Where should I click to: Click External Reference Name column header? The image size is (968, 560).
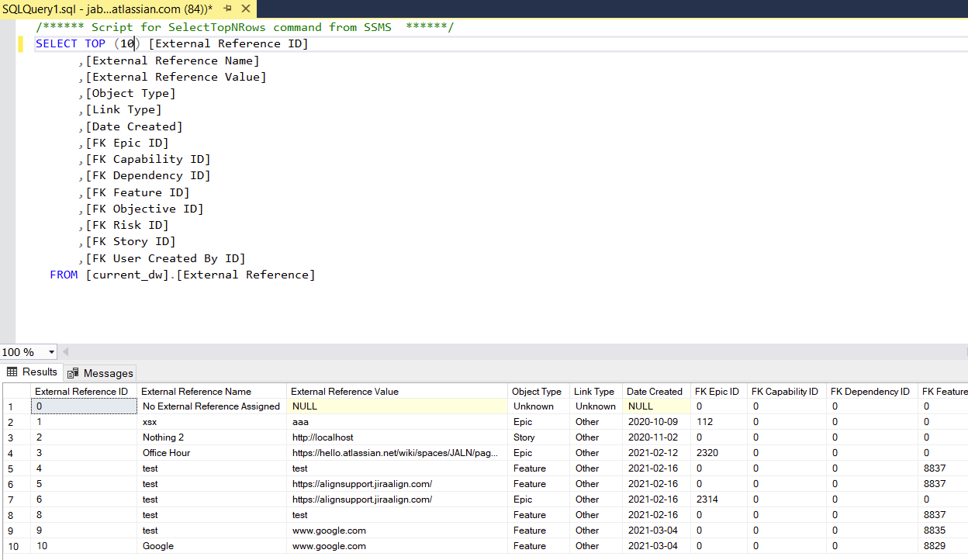(x=212, y=391)
